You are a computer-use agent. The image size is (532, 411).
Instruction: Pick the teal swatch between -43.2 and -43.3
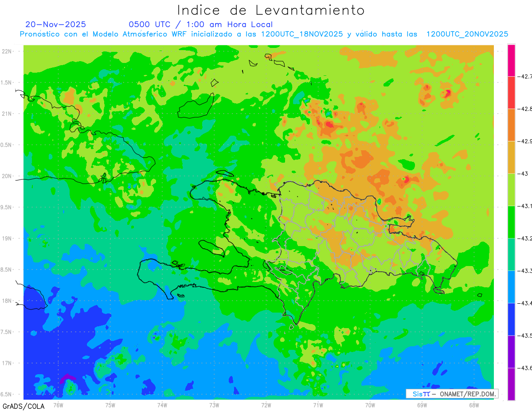511,254
